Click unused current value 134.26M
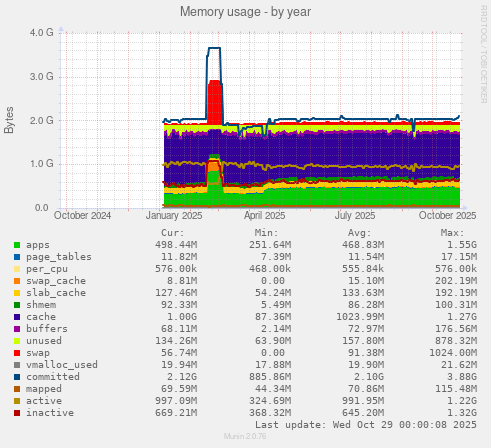This screenshot has width=491, height=448. (176, 341)
